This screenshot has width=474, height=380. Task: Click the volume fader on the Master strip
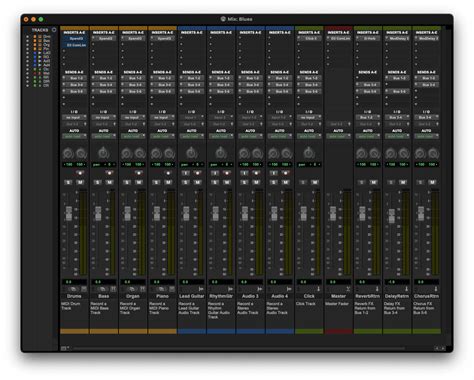pos(333,214)
